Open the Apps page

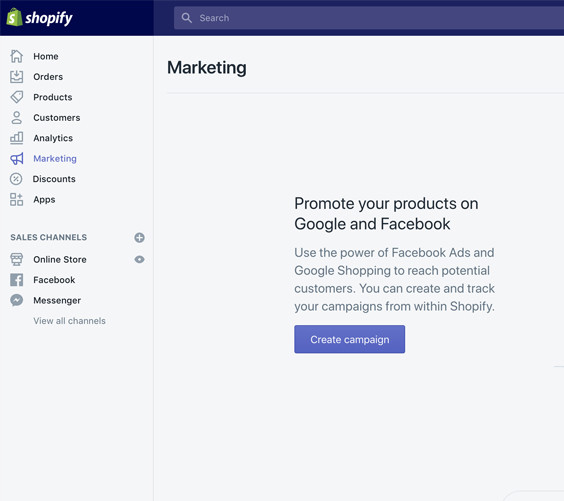point(44,200)
